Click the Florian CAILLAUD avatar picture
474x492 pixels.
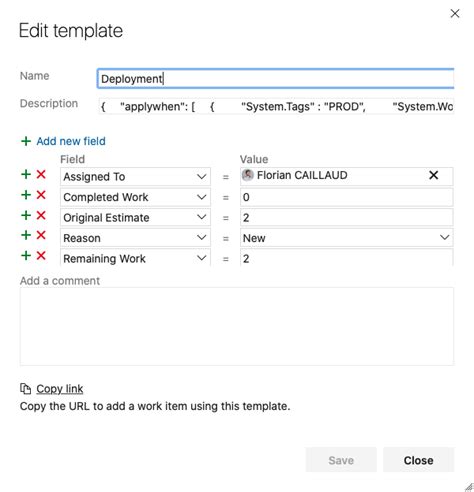(x=248, y=175)
